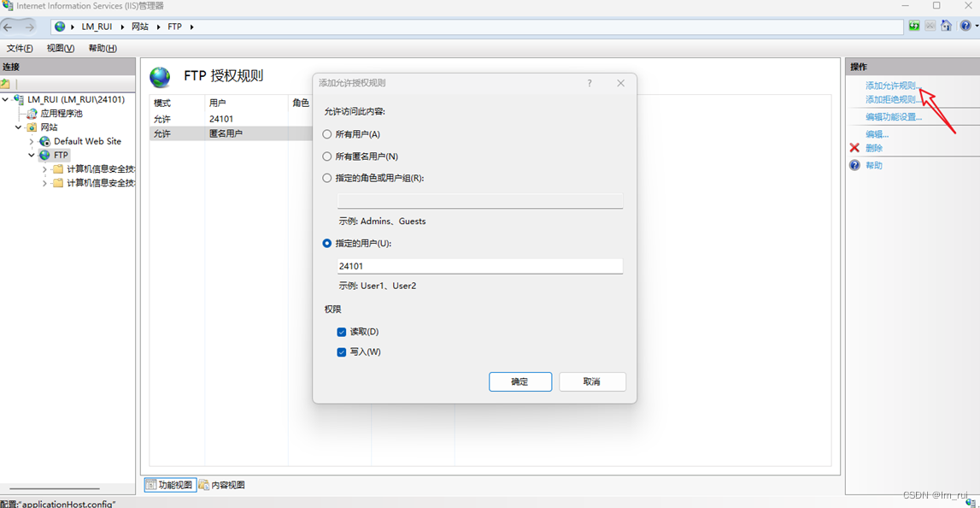
Task: Click the 指定的用户 input containing 24101
Action: pyautogui.click(x=480, y=266)
